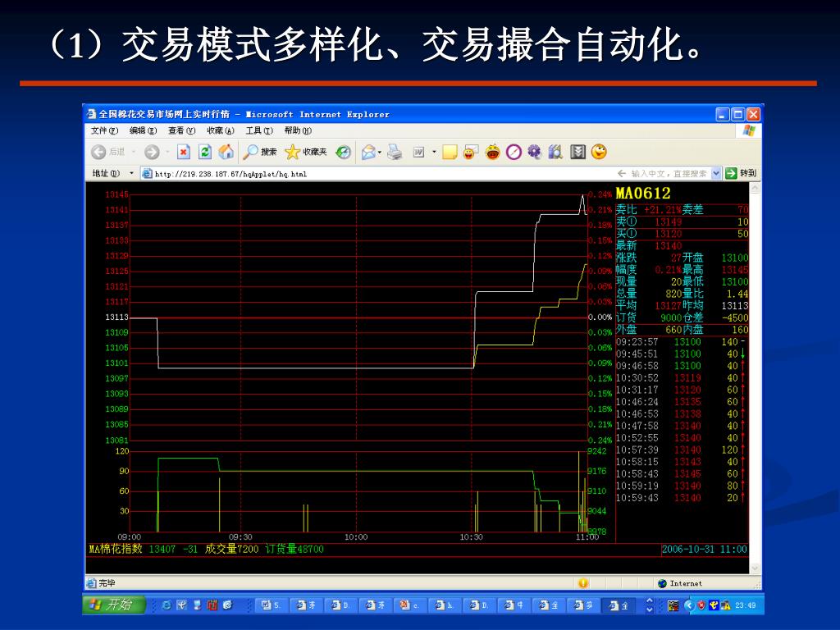This screenshot has height=630, width=840.
Task: Open the 工具(T) menu
Action: tap(259, 130)
